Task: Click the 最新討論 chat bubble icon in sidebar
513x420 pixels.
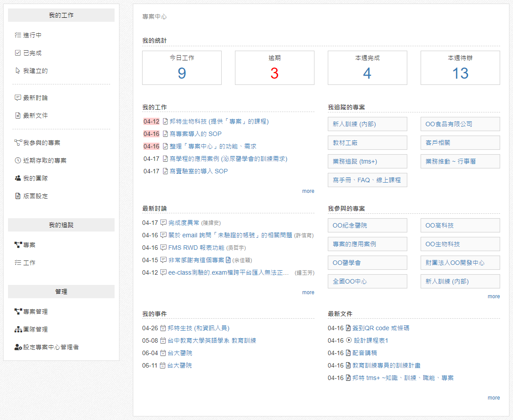Action: tap(18, 98)
